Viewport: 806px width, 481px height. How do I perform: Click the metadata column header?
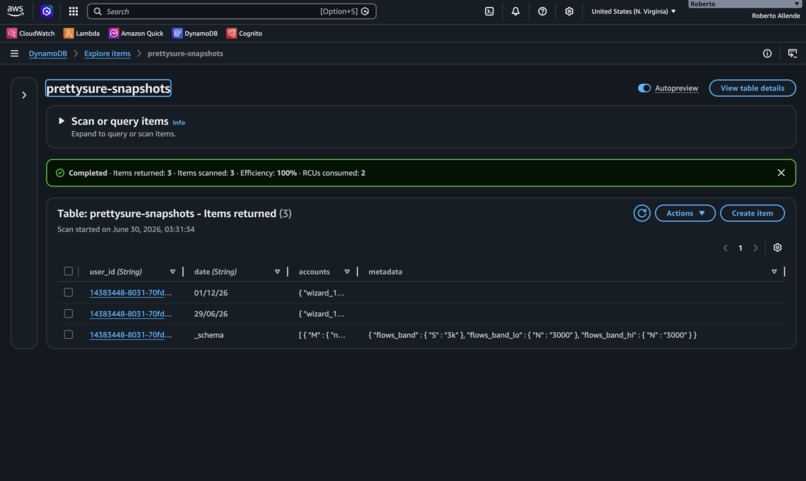(385, 272)
